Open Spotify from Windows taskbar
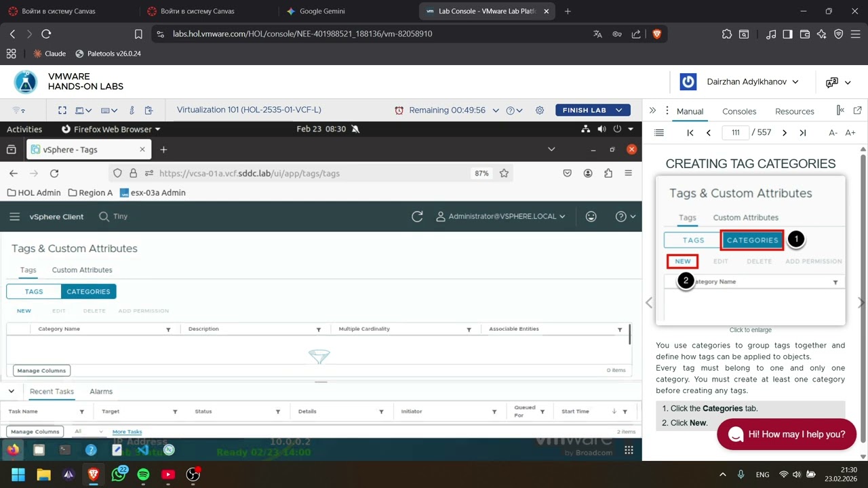 (144, 474)
